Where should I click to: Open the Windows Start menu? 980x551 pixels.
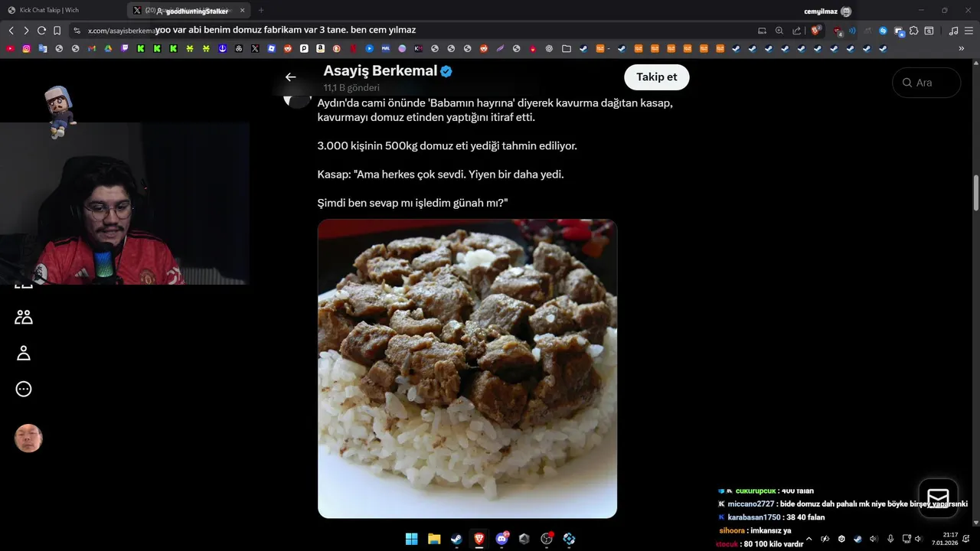[411, 539]
